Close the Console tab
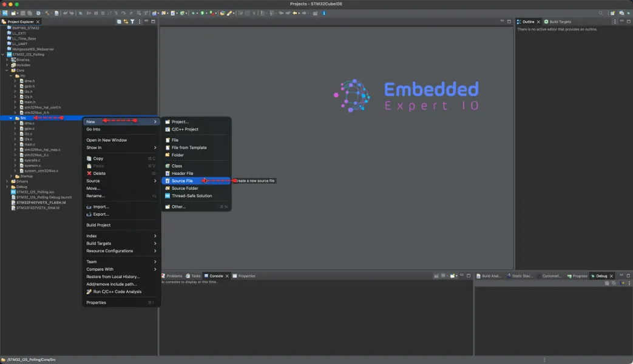The width and height of the screenshot is (633, 364). (x=227, y=276)
